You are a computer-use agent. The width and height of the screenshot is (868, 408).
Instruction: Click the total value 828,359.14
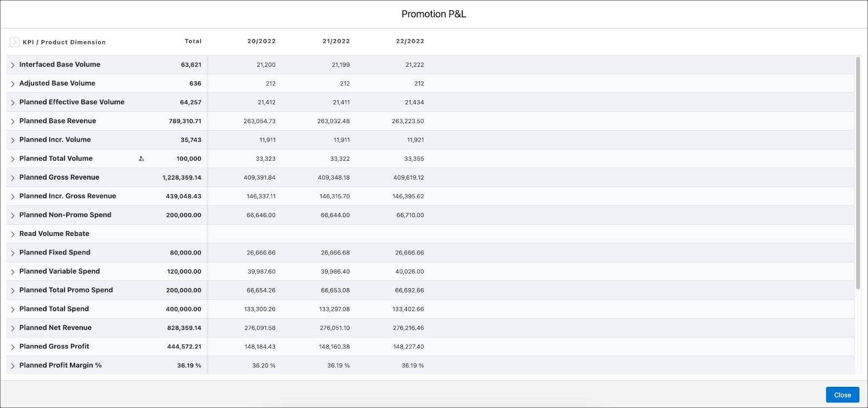tap(184, 328)
